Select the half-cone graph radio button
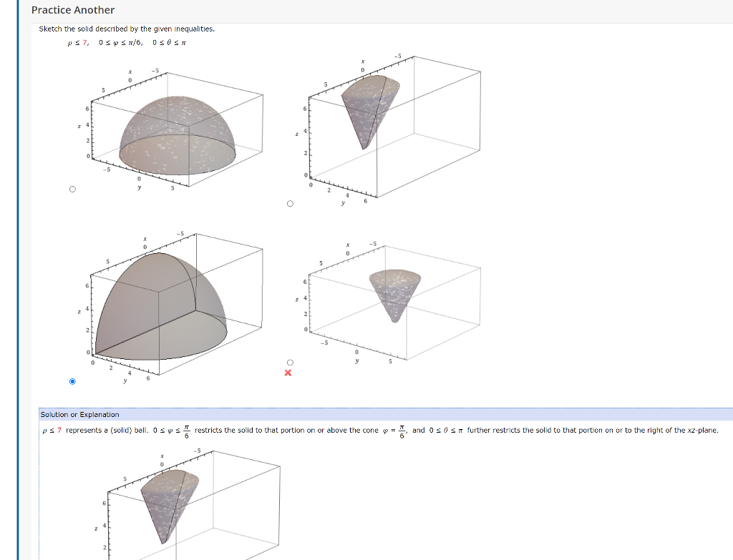This screenshot has width=733, height=560. pyautogui.click(x=290, y=204)
